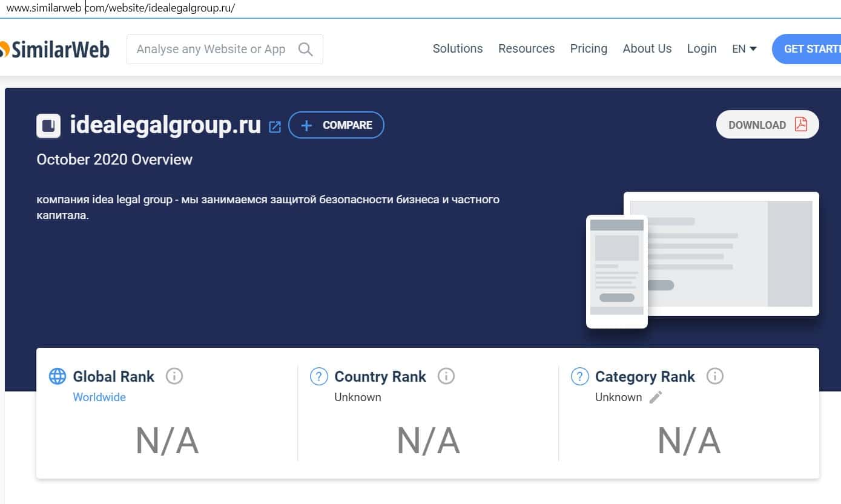Screen dimensions: 841x504
Task: Open the Resources menu
Action: (x=526, y=49)
